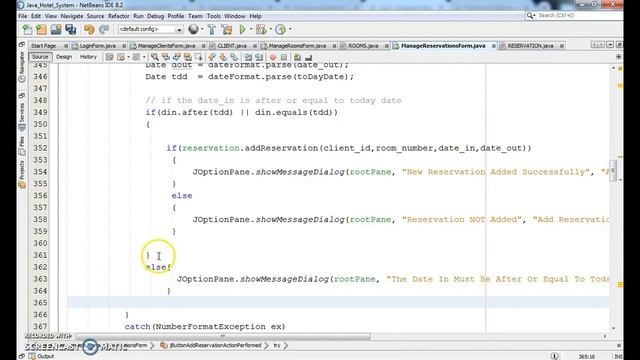Click the Last Edit icon in editor toolbar

pyautogui.click(x=110, y=57)
